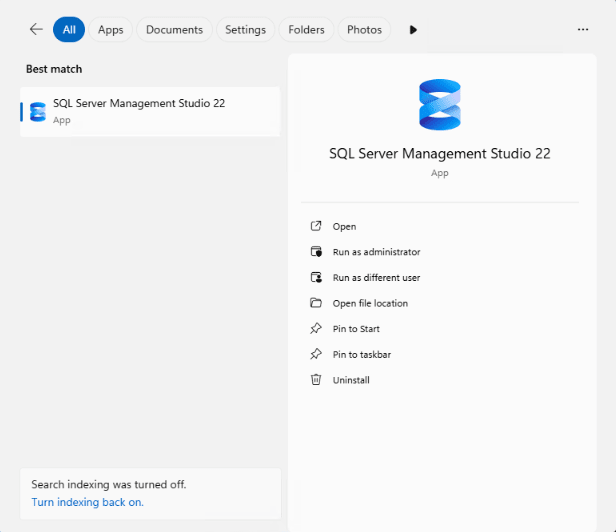Choose Pin to taskbar

[x=361, y=355]
